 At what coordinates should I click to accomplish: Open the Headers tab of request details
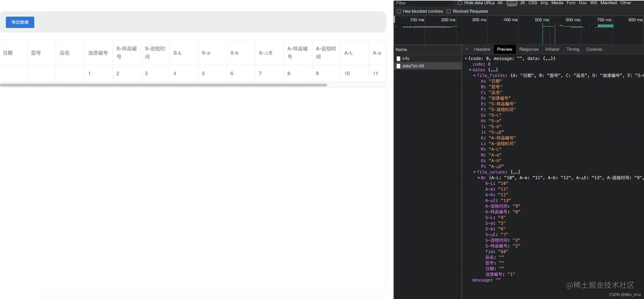(x=482, y=49)
